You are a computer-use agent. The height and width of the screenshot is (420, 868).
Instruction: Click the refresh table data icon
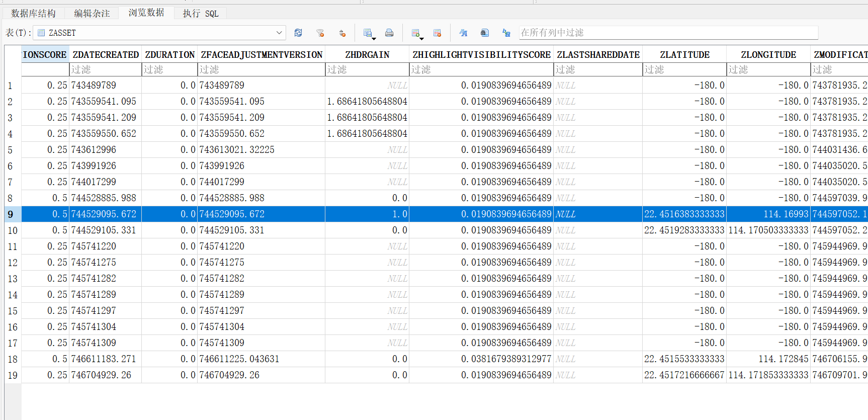point(298,33)
